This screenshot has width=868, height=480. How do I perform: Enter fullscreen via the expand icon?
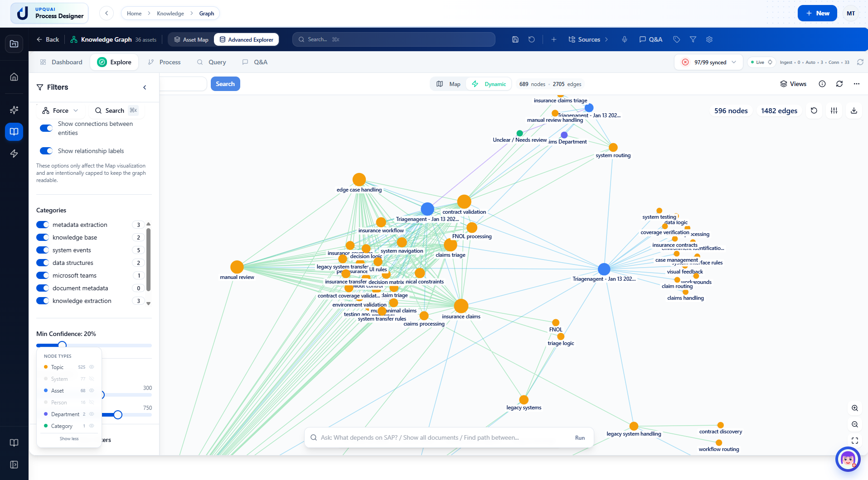coord(855,441)
